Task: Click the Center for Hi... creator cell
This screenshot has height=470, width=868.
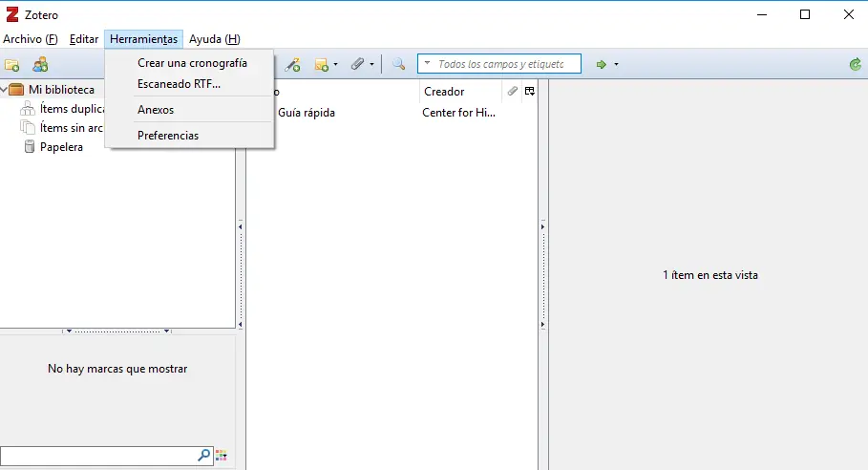Action: (x=459, y=113)
